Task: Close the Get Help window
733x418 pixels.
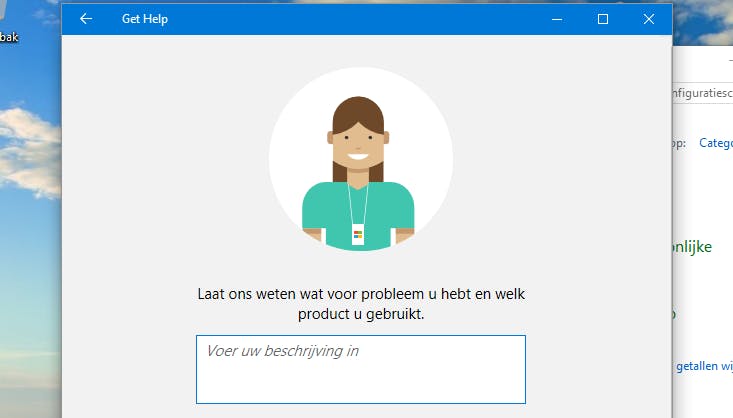Action: (x=649, y=19)
